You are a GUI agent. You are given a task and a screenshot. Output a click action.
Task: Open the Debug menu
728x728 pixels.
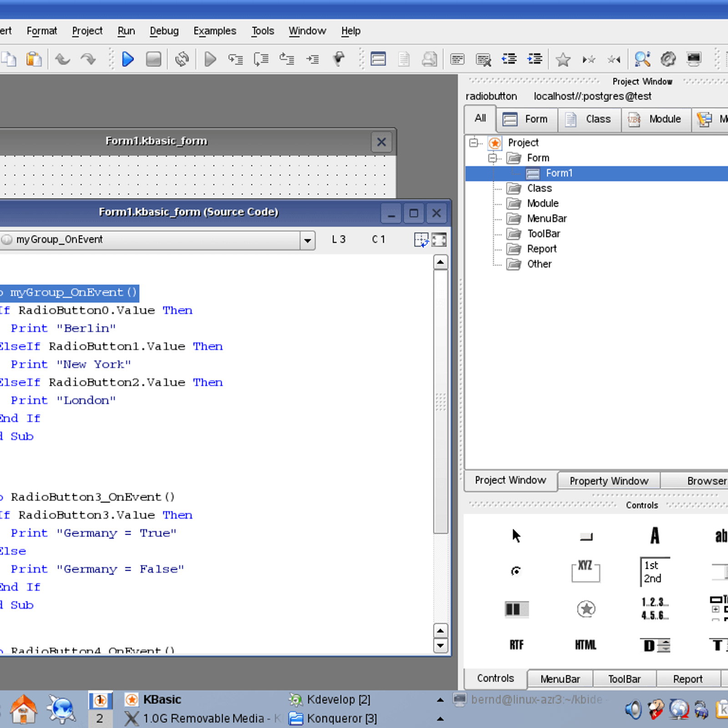[x=164, y=31]
